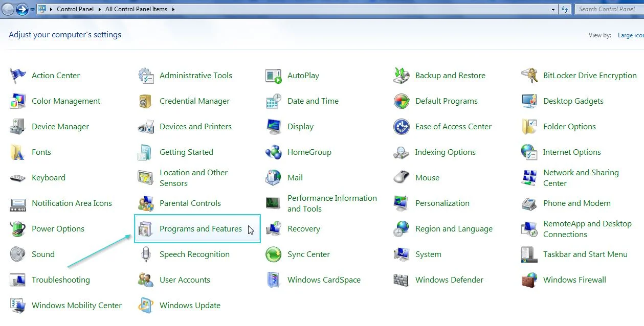Click the Fonts folder icon
The image size is (644, 326).
pyautogui.click(x=18, y=152)
